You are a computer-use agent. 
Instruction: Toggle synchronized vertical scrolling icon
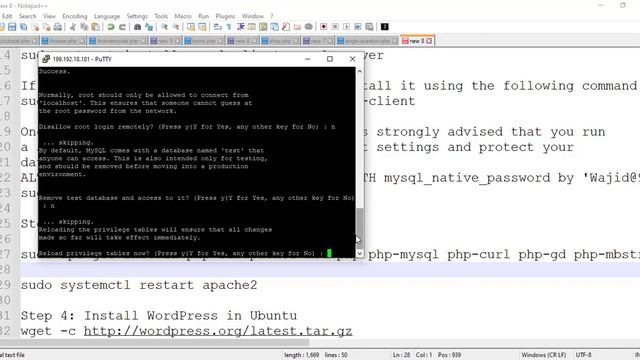[191, 27]
